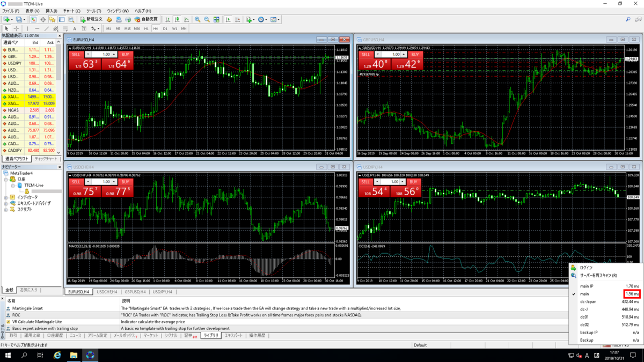
Task: Click SELL on the USDCHF chart
Action: point(76,182)
